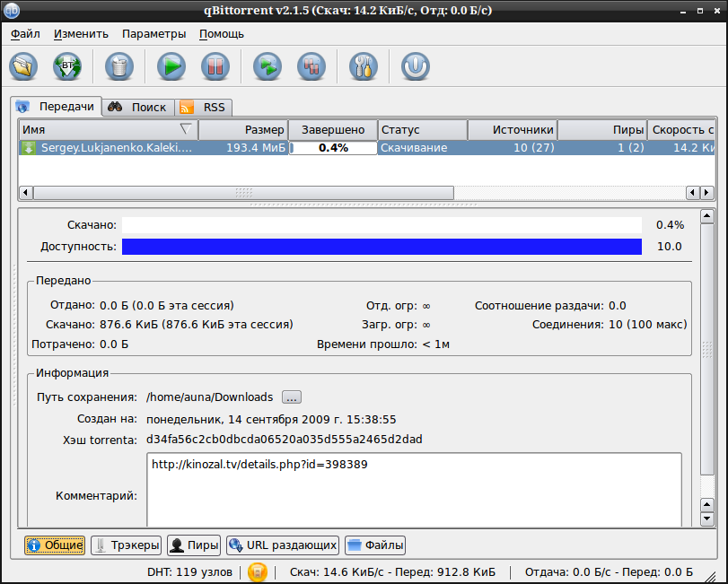Screen dimensions: 728x584
Task: Sort by the Имя column header
Action: pyautogui.click(x=109, y=130)
